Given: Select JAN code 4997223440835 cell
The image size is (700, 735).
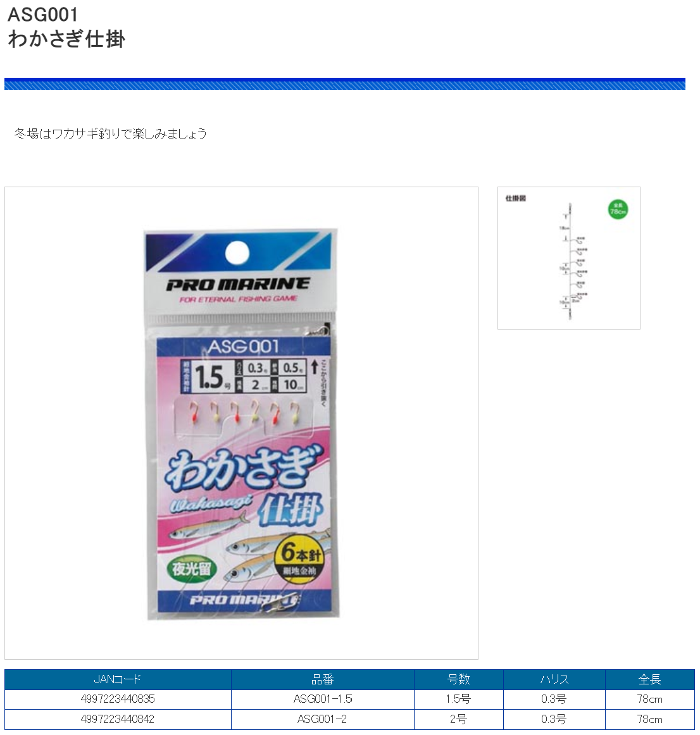Looking at the screenshot, I should coord(118,699).
